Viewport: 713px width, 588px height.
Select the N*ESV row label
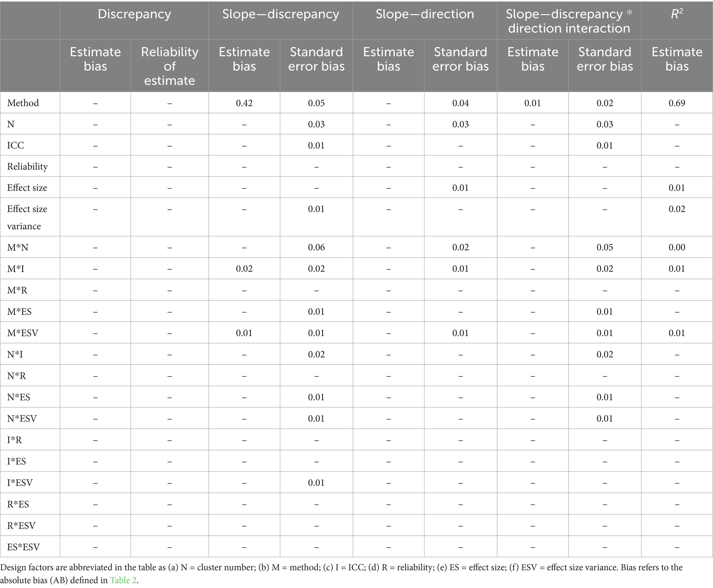[x=22, y=418]
